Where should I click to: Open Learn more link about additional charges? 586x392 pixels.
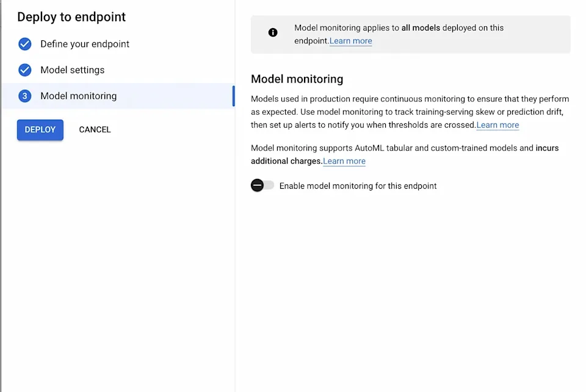point(344,161)
